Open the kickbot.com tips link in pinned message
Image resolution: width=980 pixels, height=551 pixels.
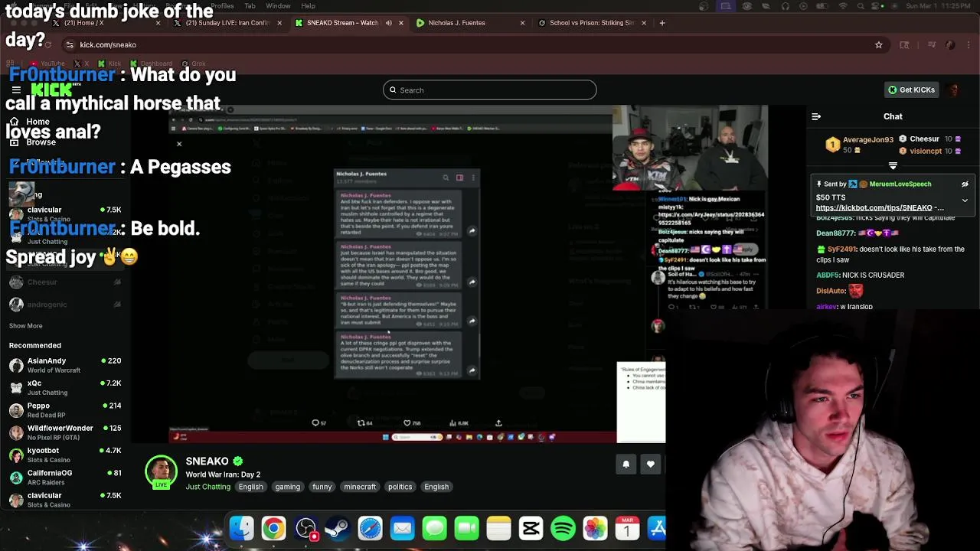coord(880,207)
